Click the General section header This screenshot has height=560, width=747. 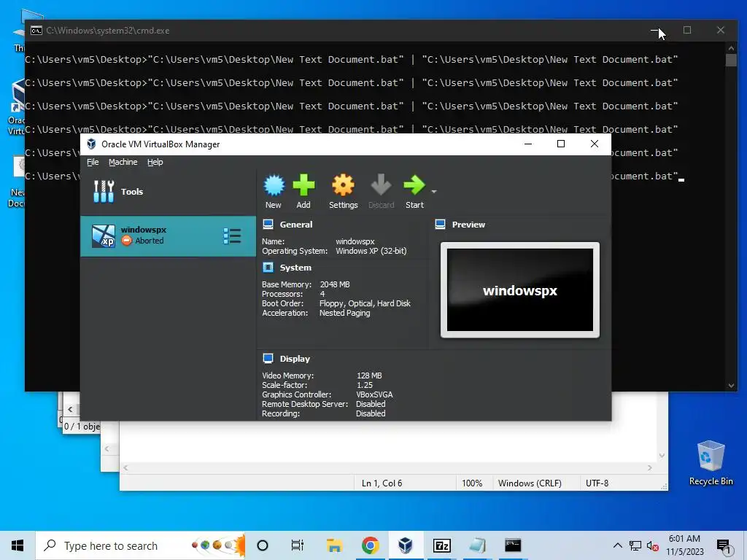pyautogui.click(x=296, y=225)
